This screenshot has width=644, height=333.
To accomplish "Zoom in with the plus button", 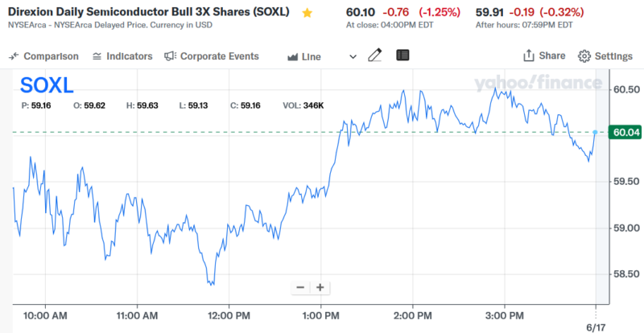I will click(x=320, y=287).
